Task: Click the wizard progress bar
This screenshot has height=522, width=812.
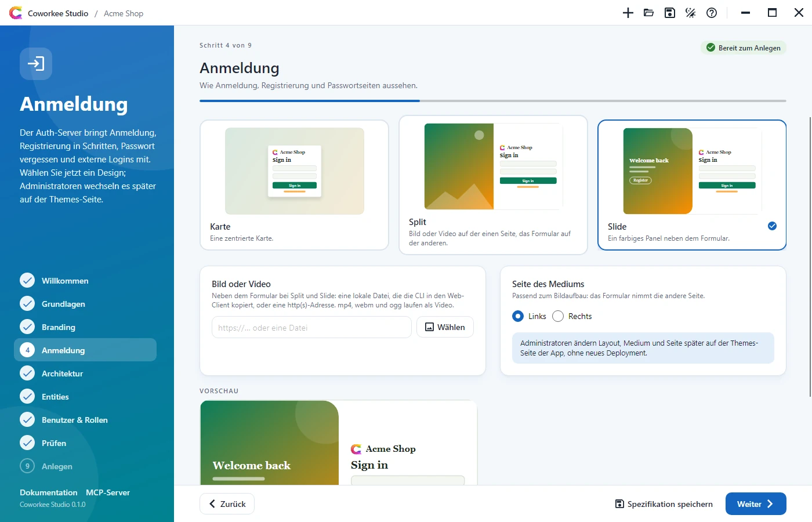Action: pyautogui.click(x=493, y=101)
